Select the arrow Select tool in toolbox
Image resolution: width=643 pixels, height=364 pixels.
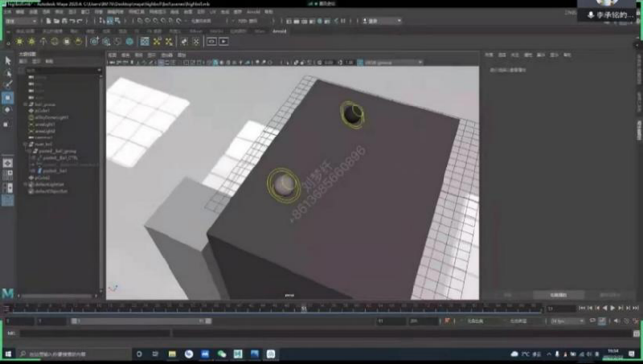pos(8,60)
